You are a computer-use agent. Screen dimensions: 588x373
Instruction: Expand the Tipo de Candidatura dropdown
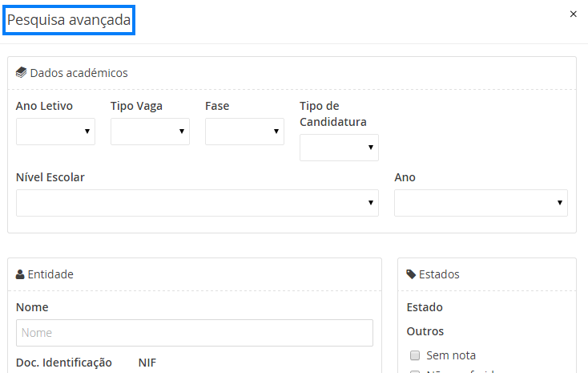coord(339,148)
